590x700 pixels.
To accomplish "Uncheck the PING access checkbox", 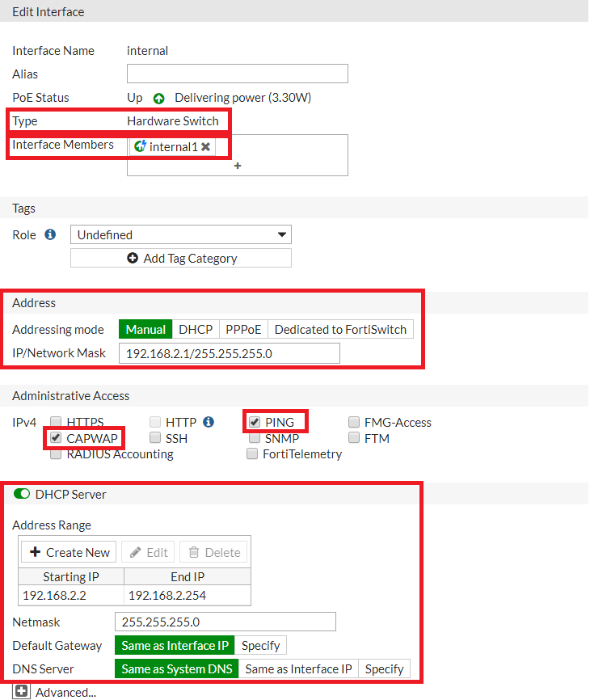I will (x=255, y=422).
